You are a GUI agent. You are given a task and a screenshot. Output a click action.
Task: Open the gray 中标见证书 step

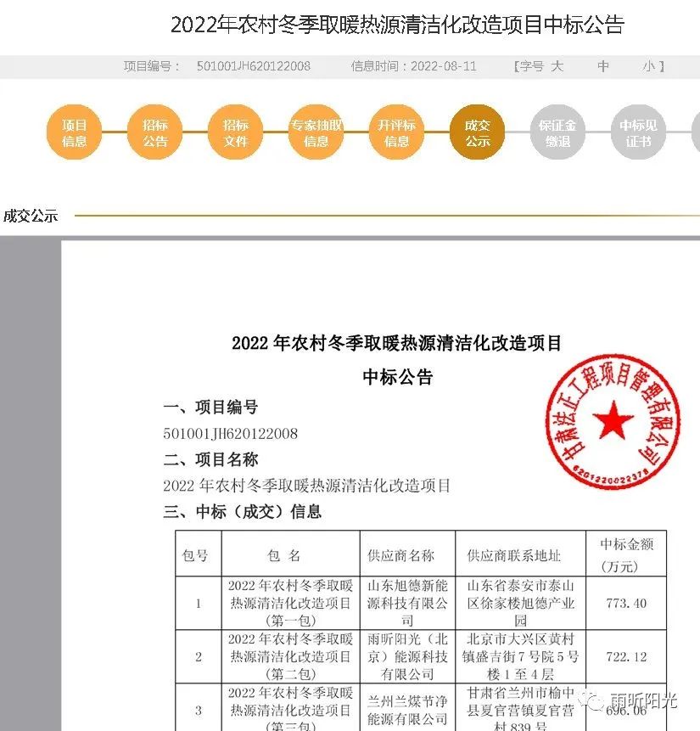point(638,133)
